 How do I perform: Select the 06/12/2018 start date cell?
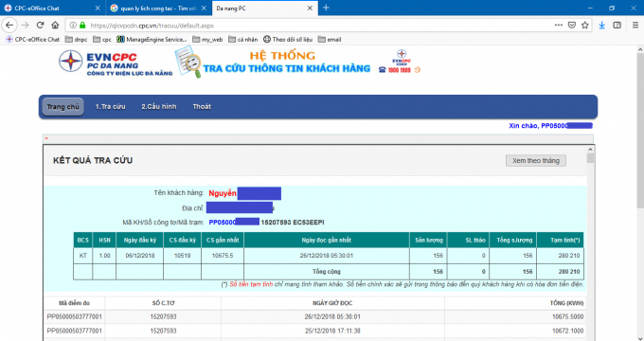pyautogui.click(x=140, y=256)
